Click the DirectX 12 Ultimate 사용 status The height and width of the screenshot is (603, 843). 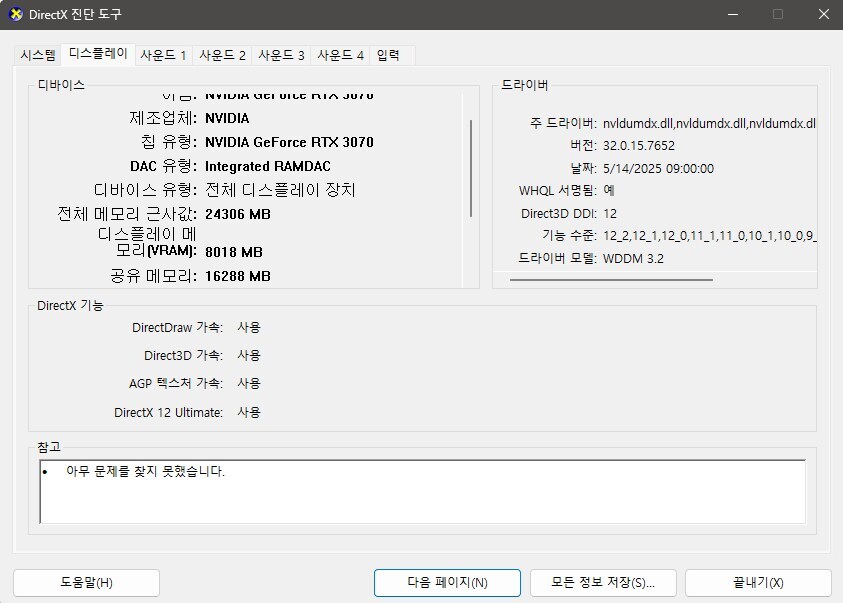coord(249,412)
